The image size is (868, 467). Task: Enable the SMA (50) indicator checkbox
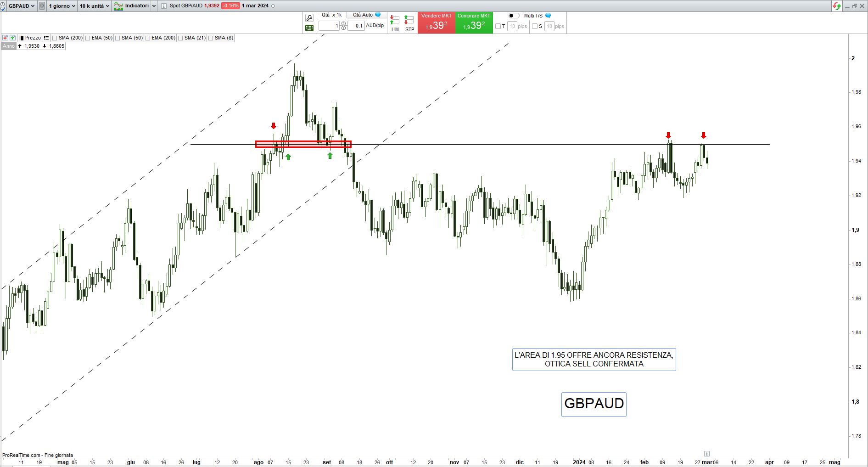pyautogui.click(x=118, y=38)
